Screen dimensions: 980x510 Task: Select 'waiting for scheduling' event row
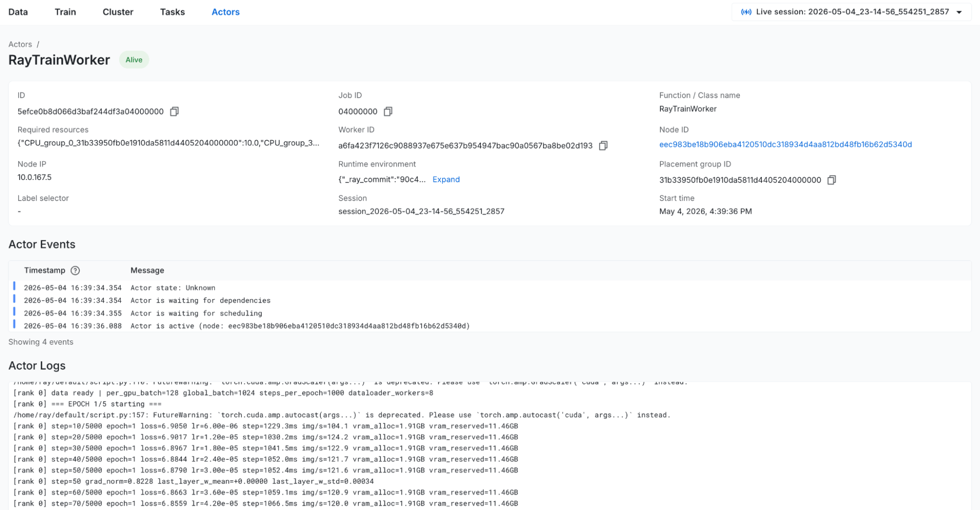click(x=490, y=313)
